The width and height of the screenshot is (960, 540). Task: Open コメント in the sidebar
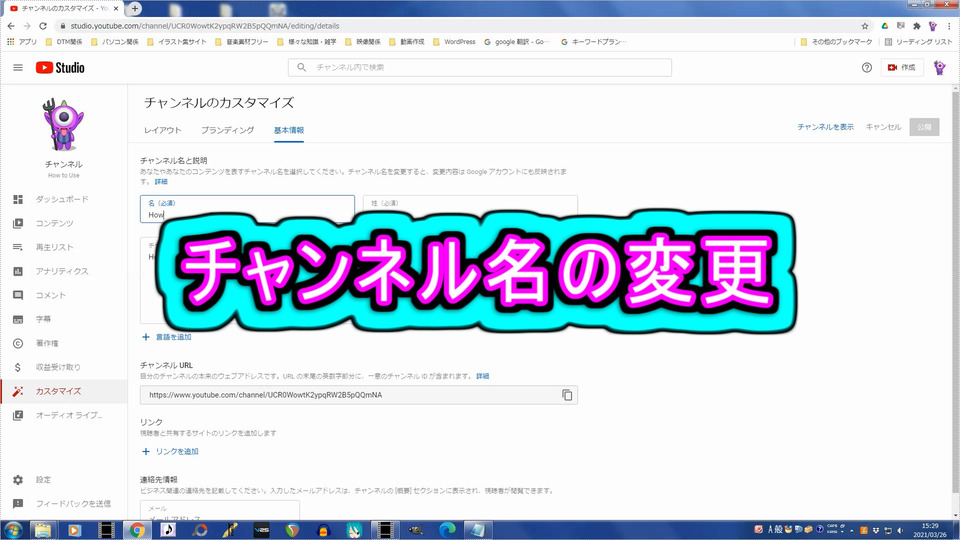click(x=64, y=295)
